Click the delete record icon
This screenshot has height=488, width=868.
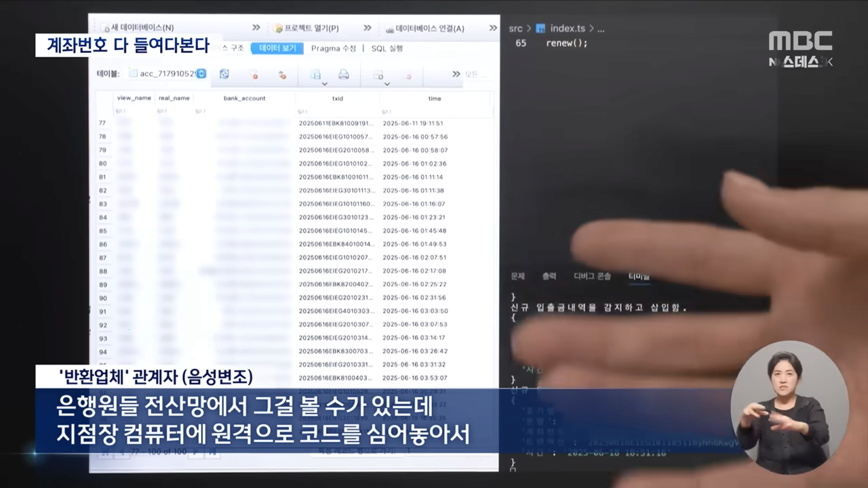[x=407, y=75]
